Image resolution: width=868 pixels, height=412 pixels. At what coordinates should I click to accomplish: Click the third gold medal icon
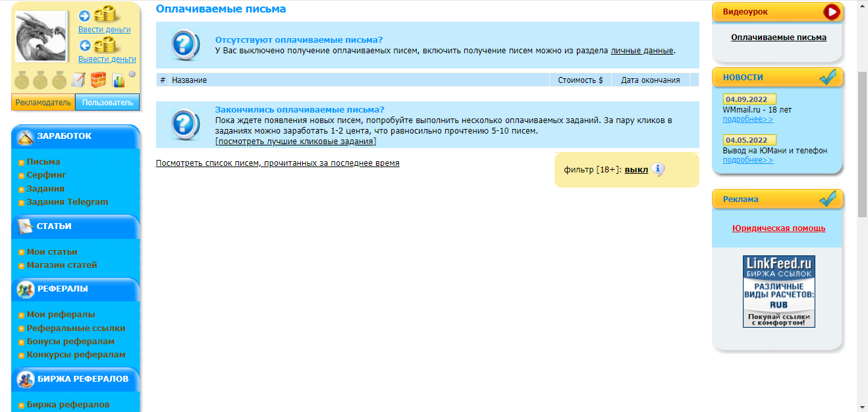coord(59,80)
